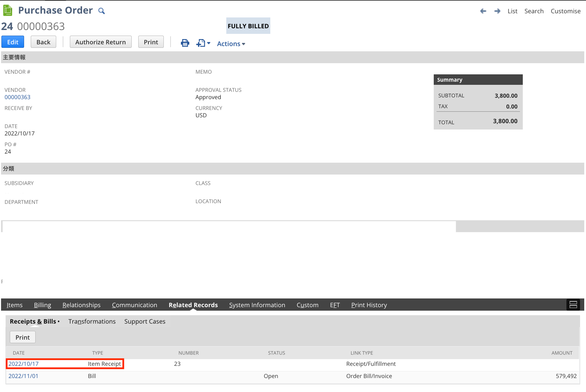This screenshot has height=392, width=586.
Task: Open the Actions dropdown menu
Action: pyautogui.click(x=229, y=44)
